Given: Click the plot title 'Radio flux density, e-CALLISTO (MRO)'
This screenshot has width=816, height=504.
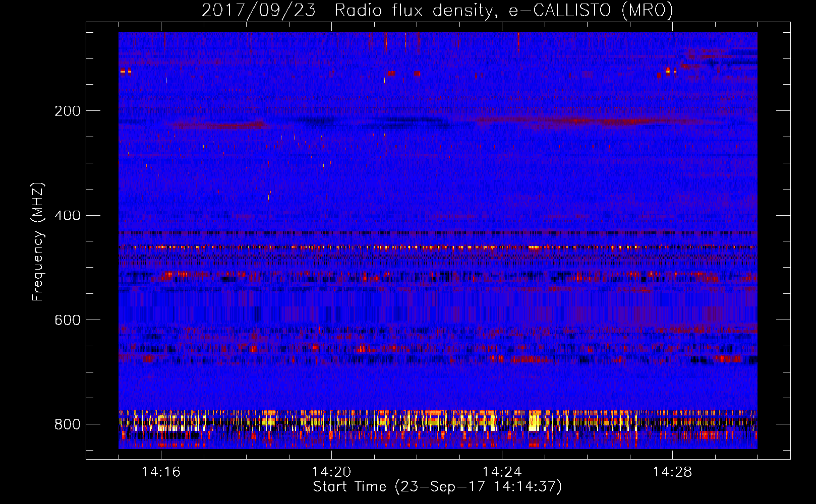Looking at the screenshot, I should coord(503,11).
